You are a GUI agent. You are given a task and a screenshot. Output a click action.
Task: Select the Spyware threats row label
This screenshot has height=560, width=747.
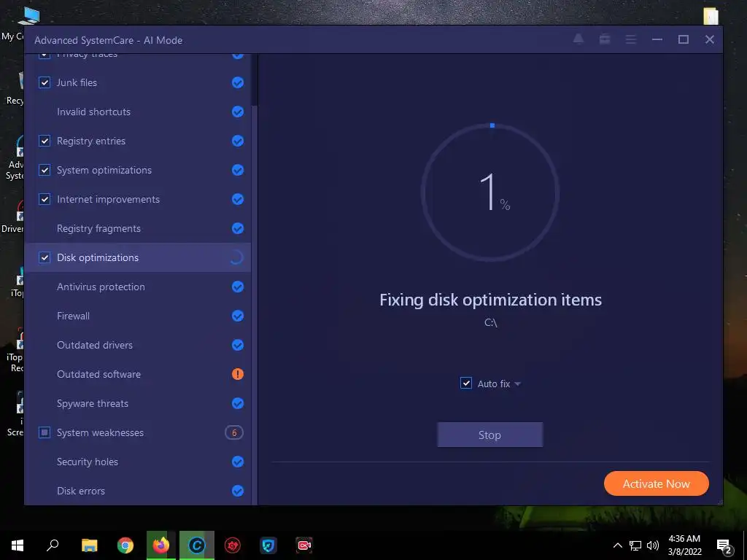pyautogui.click(x=93, y=403)
